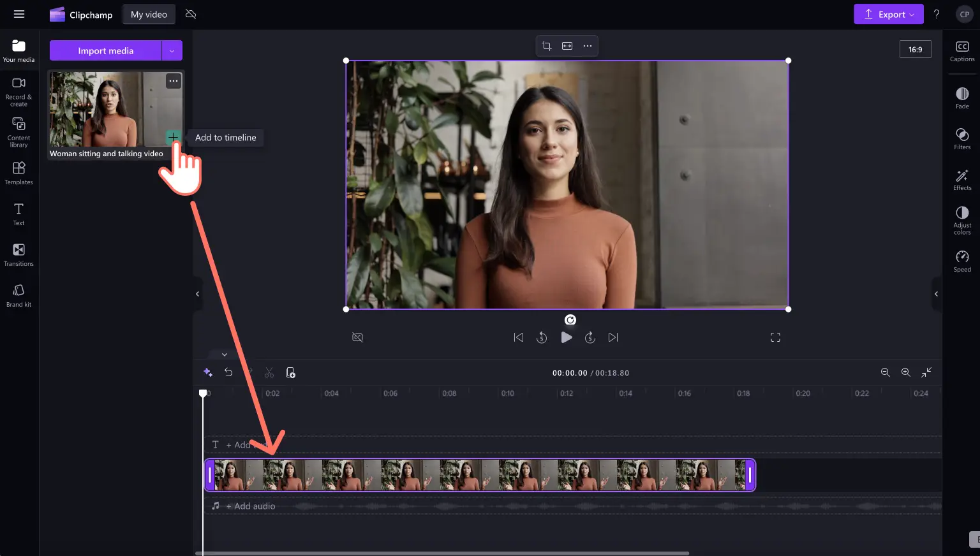The height and width of the screenshot is (556, 980).
Task: Toggle captions off icon below the preview
Action: tap(358, 337)
